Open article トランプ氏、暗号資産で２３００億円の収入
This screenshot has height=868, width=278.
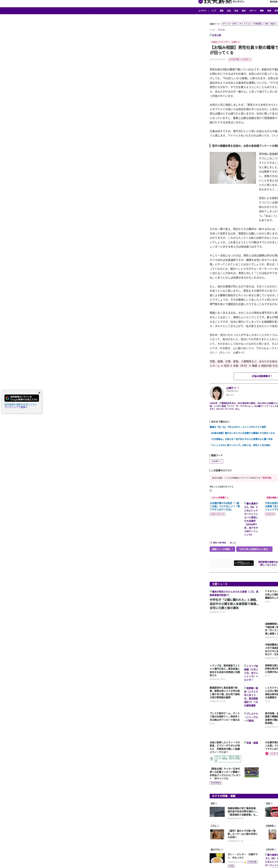pyautogui.click(x=225, y=671)
